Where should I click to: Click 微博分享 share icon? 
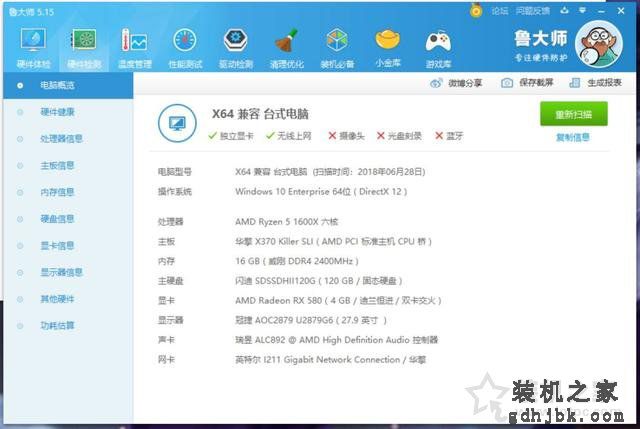click(x=436, y=83)
